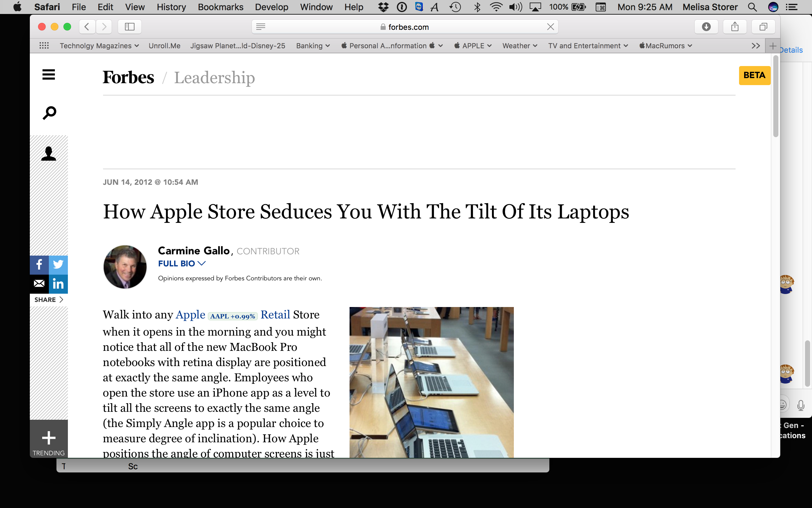Expand the Trending plus panel
812x508 pixels.
coord(49,438)
